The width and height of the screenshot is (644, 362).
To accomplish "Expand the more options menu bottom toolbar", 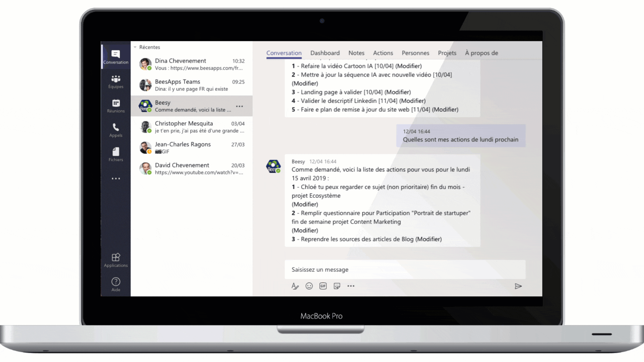I will 351,286.
